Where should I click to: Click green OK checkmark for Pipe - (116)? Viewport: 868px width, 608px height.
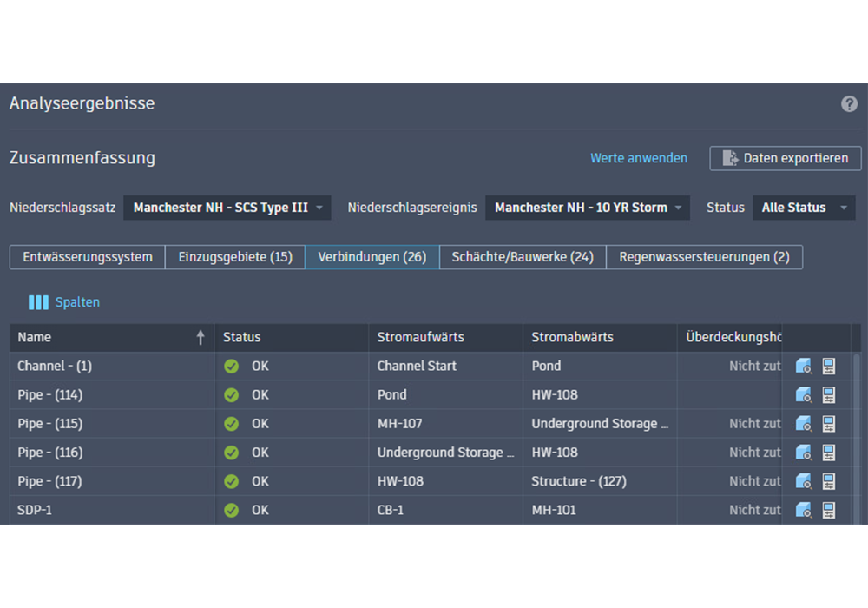[x=232, y=453]
